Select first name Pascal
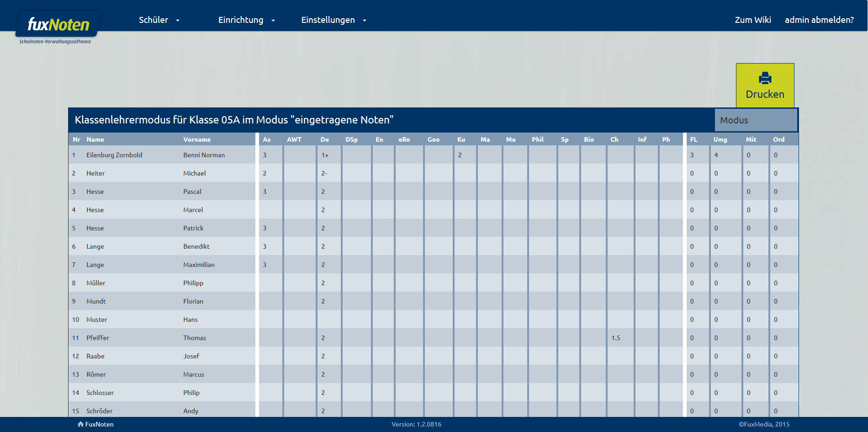 [192, 192]
